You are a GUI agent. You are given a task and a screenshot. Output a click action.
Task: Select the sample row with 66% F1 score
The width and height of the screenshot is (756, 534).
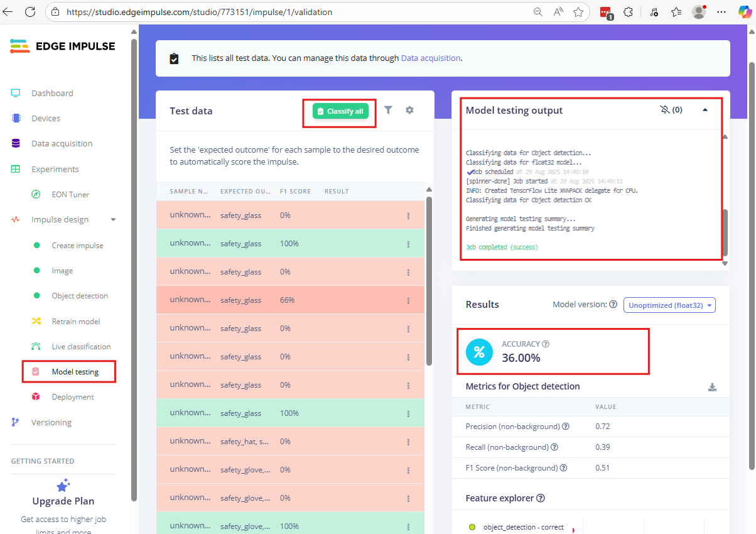(x=289, y=300)
